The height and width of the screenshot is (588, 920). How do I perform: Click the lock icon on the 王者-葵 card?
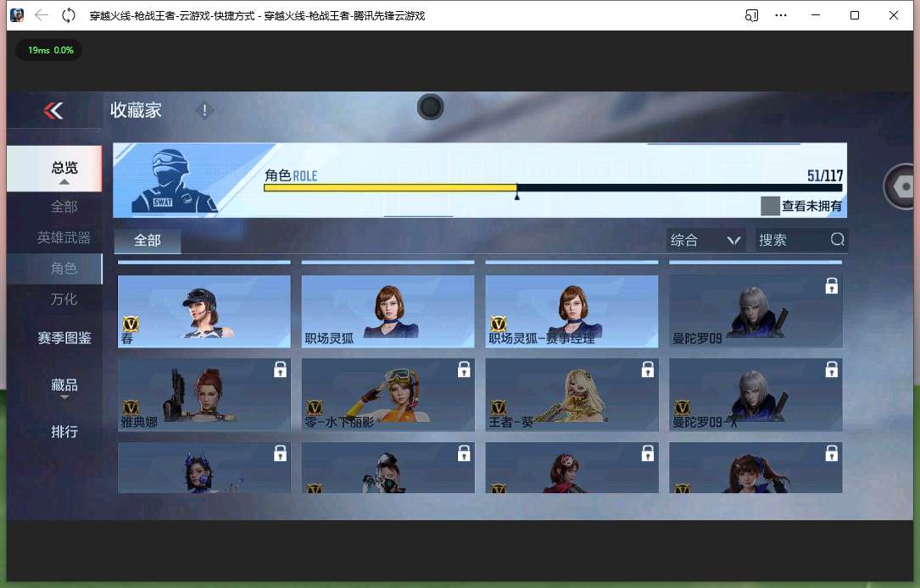tap(648, 369)
